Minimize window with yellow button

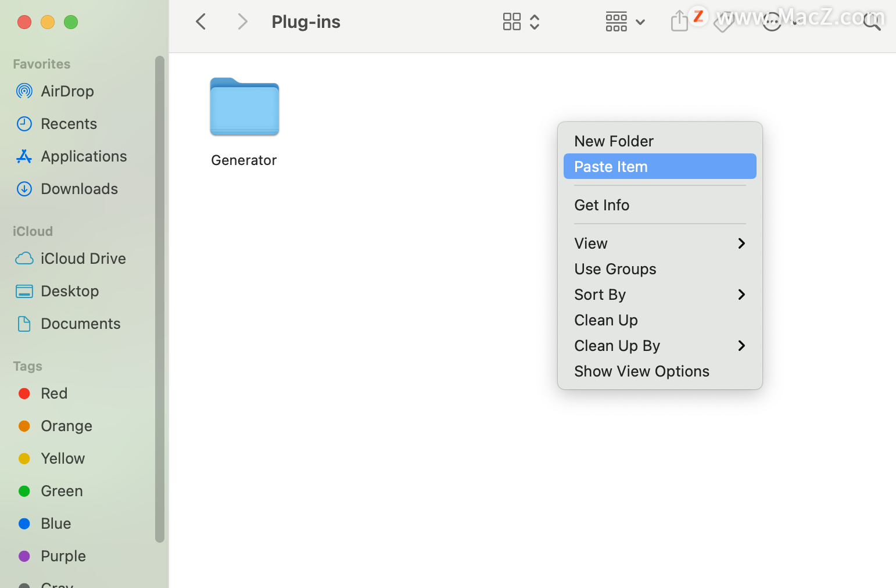pyautogui.click(x=48, y=22)
